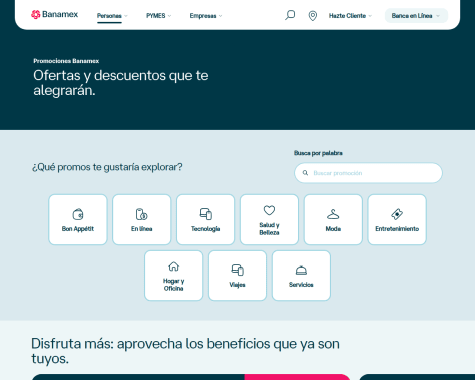The width and height of the screenshot is (475, 380).
Task: Focus the Buscar promoción search field
Action: (368, 173)
